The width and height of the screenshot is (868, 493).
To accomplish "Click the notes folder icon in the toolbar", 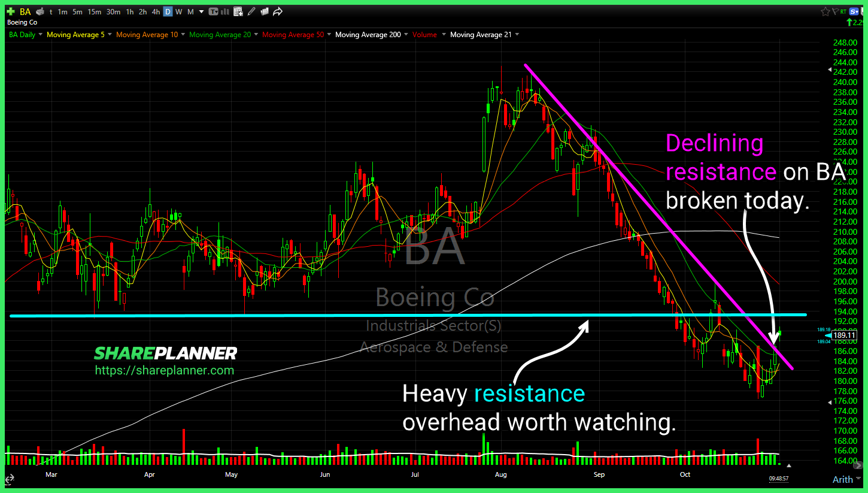I will click(265, 11).
